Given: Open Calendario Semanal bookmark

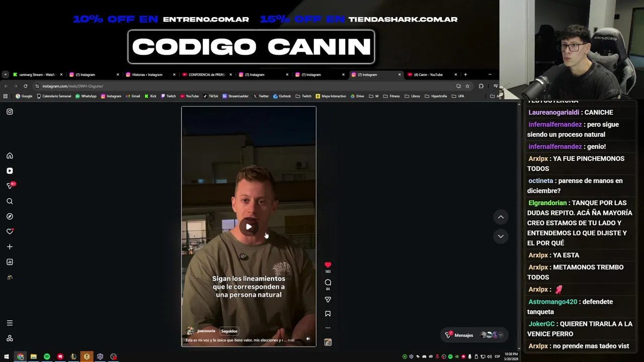Looking at the screenshot, I should coord(54,96).
